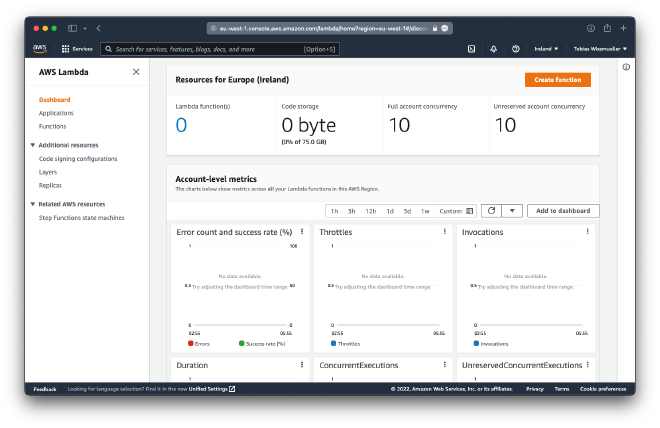Open options menu for the Invocations chart

(x=586, y=232)
